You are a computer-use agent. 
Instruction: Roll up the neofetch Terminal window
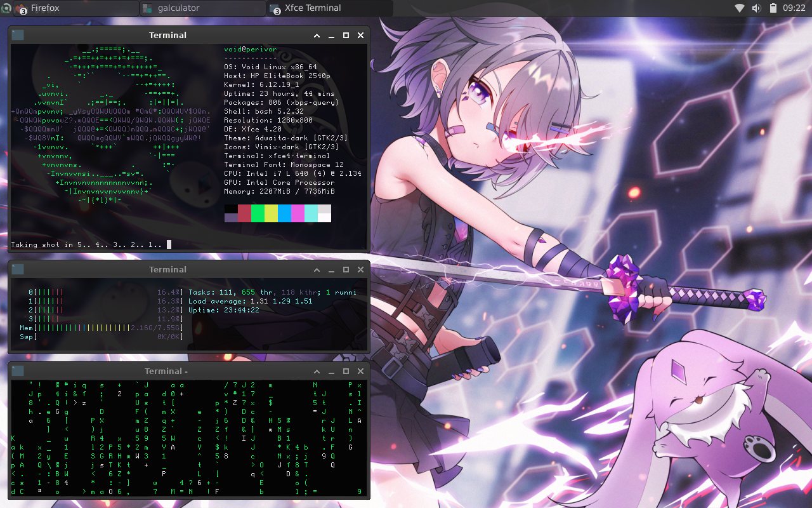coord(317,36)
